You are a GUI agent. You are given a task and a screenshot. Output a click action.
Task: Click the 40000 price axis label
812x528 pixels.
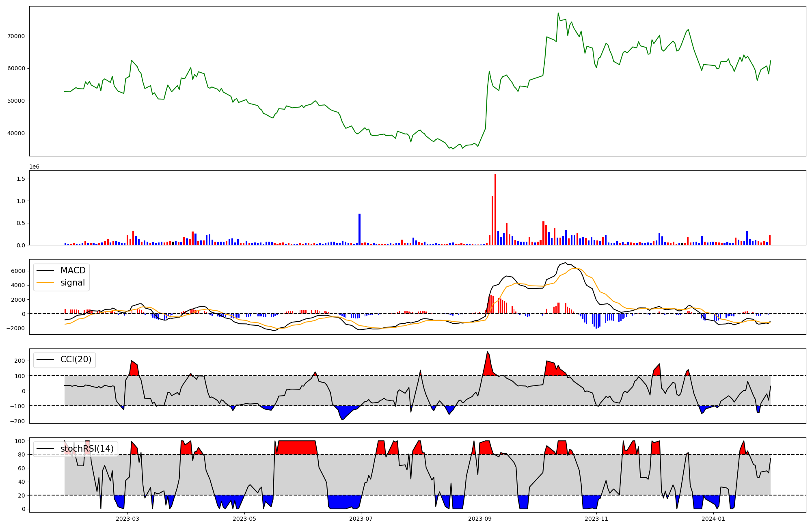pos(16,133)
